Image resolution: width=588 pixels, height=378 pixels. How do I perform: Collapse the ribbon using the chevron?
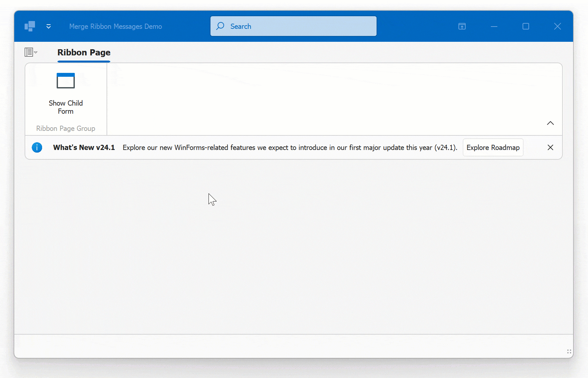pos(550,123)
